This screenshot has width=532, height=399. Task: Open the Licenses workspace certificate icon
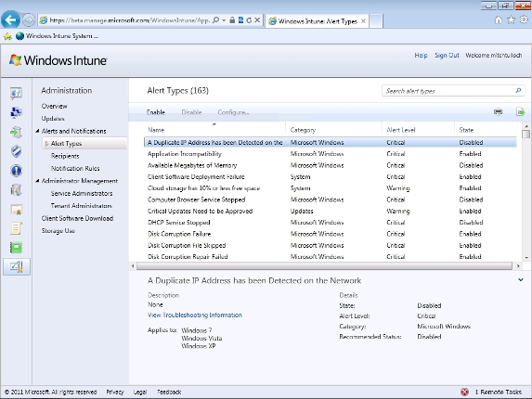click(16, 210)
